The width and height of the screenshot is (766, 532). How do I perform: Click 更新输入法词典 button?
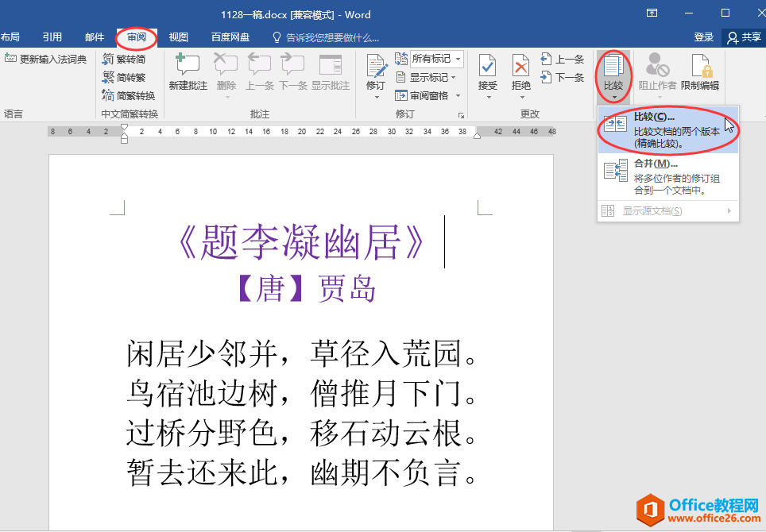(46, 59)
